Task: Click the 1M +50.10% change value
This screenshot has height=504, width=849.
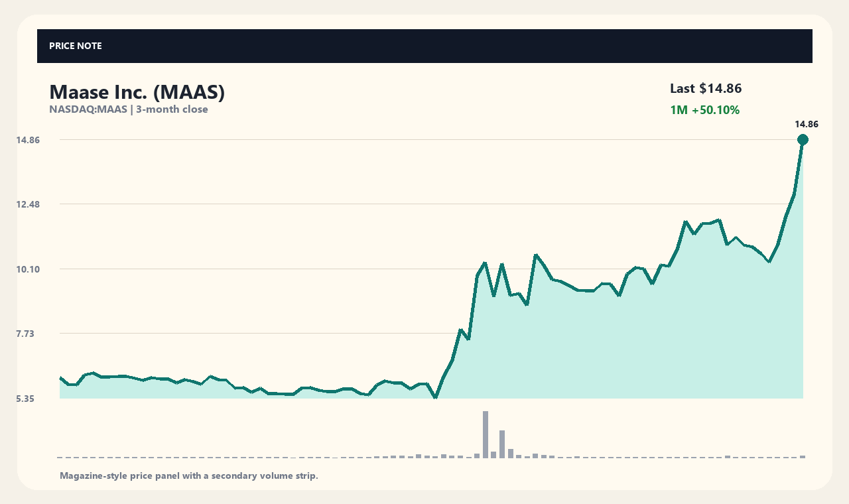Action: [x=704, y=110]
